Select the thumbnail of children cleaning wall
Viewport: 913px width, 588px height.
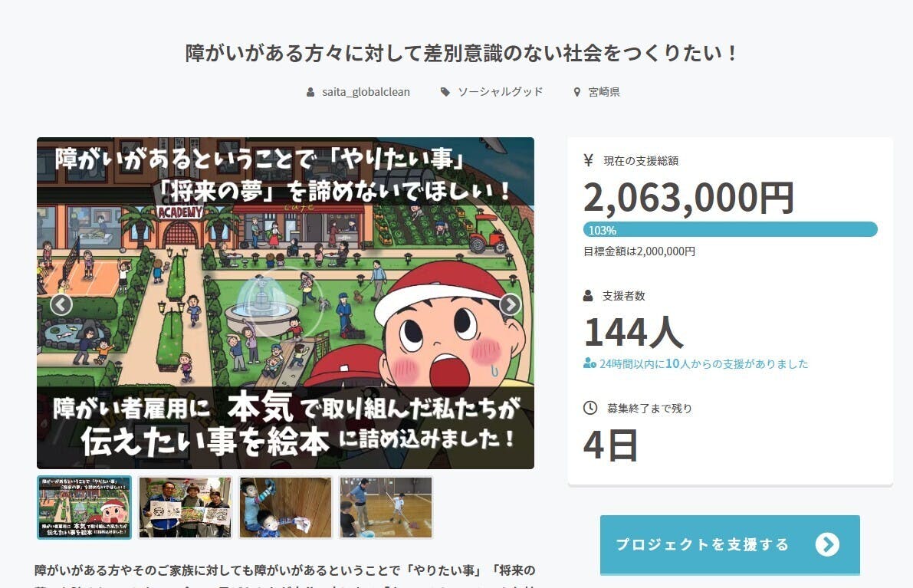pyautogui.click(x=285, y=507)
